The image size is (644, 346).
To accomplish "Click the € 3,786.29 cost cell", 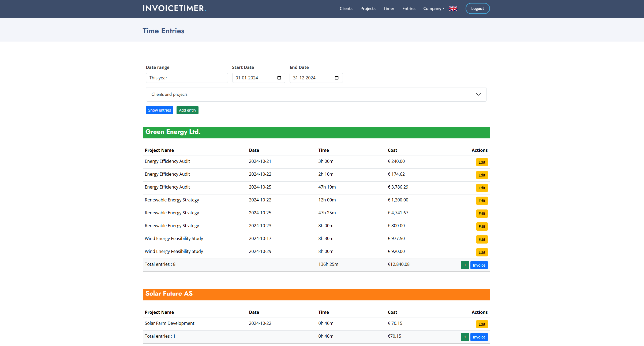I will coord(398,187).
